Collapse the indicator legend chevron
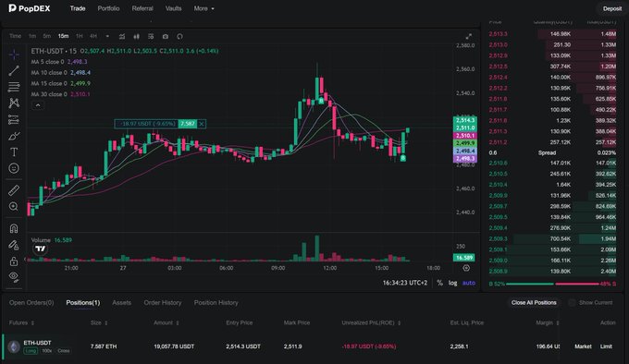The image size is (629, 364). tap(38, 105)
